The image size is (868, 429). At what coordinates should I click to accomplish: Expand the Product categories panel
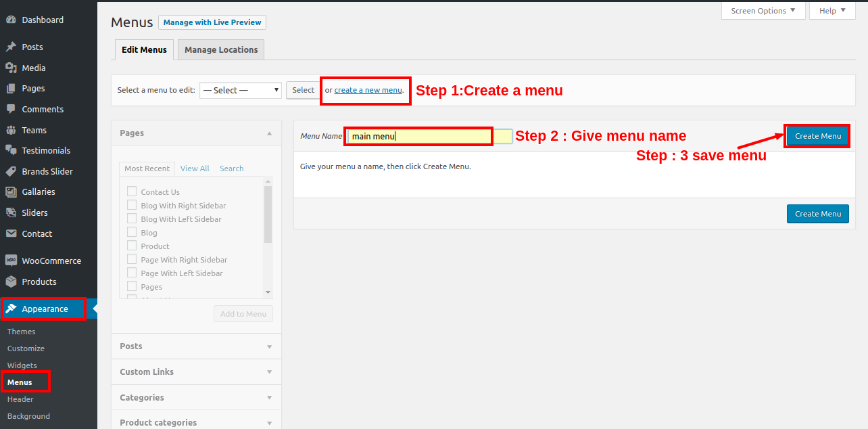[196, 422]
